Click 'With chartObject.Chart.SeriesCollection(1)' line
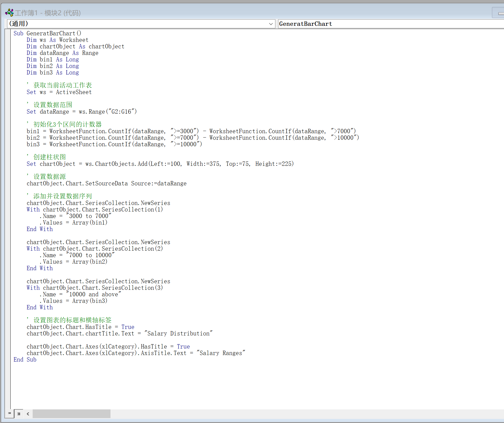The width and height of the screenshot is (504, 423). tap(95, 210)
